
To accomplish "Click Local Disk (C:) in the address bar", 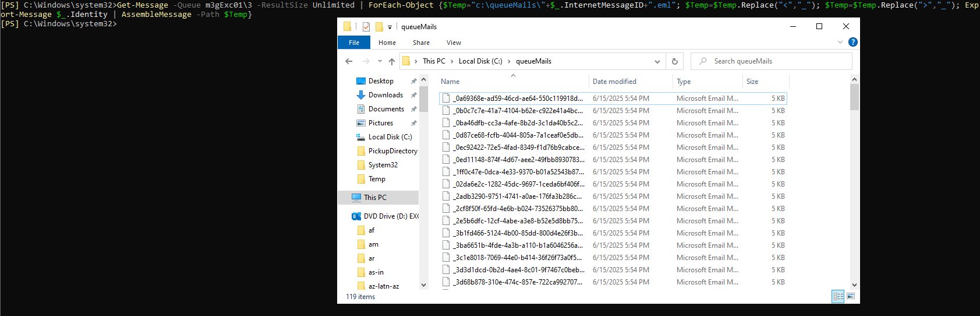I will (480, 61).
